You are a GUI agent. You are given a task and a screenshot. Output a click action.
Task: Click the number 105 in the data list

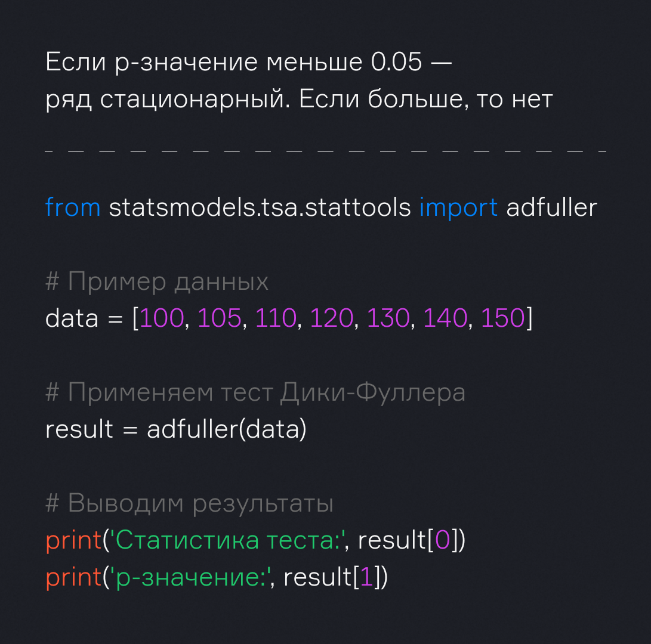point(219,318)
